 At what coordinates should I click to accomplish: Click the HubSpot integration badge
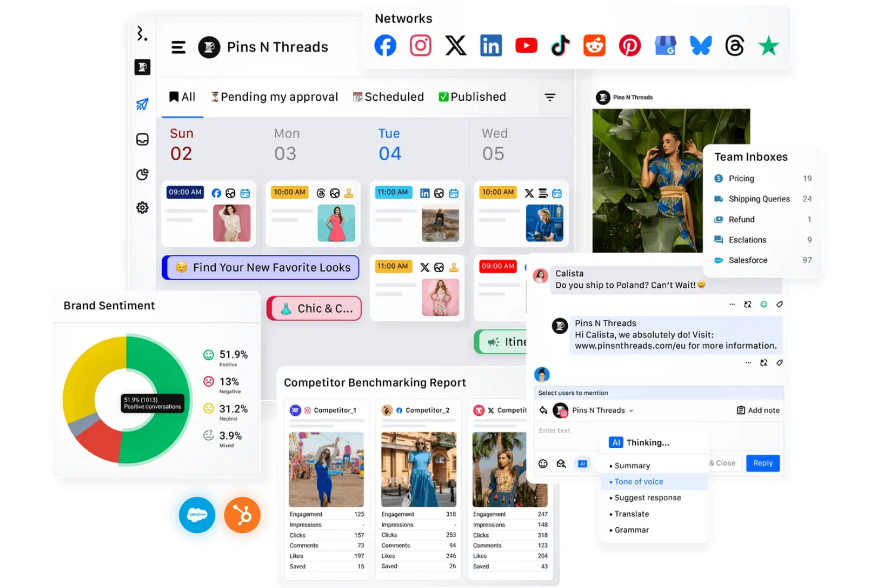pos(242,515)
